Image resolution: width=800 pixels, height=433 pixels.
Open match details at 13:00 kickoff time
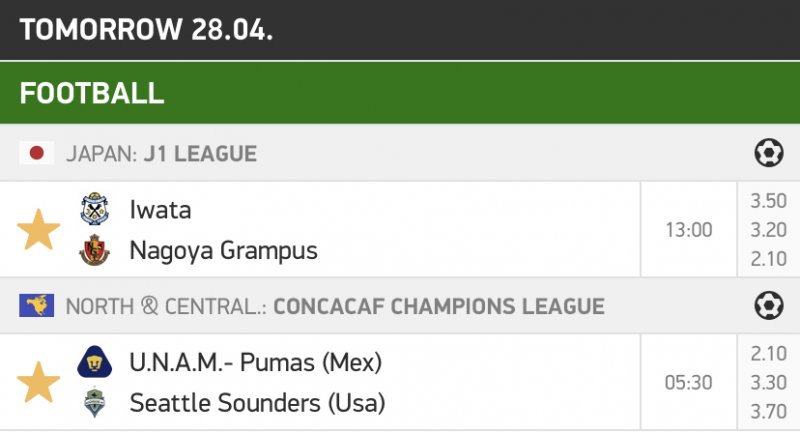pos(689,230)
